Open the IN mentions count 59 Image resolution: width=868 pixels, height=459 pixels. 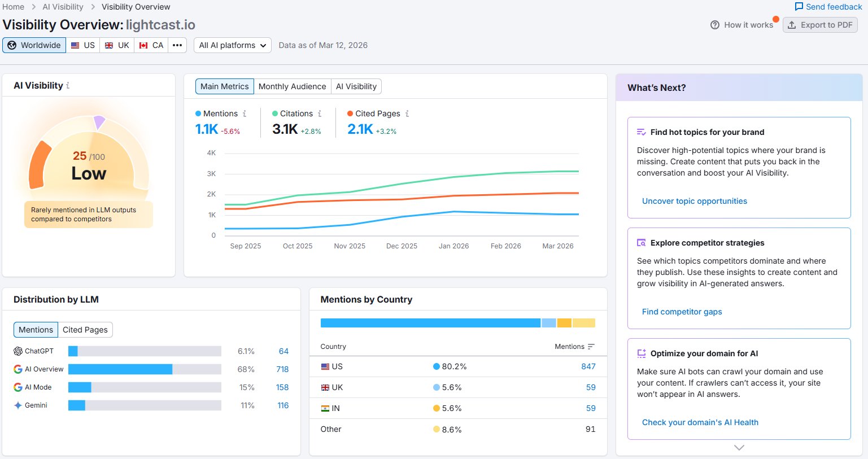(591, 408)
